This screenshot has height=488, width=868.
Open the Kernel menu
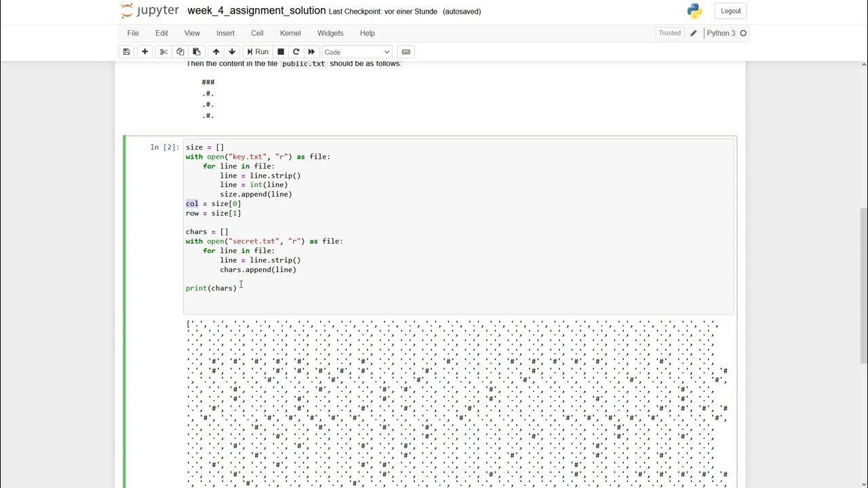tap(290, 33)
